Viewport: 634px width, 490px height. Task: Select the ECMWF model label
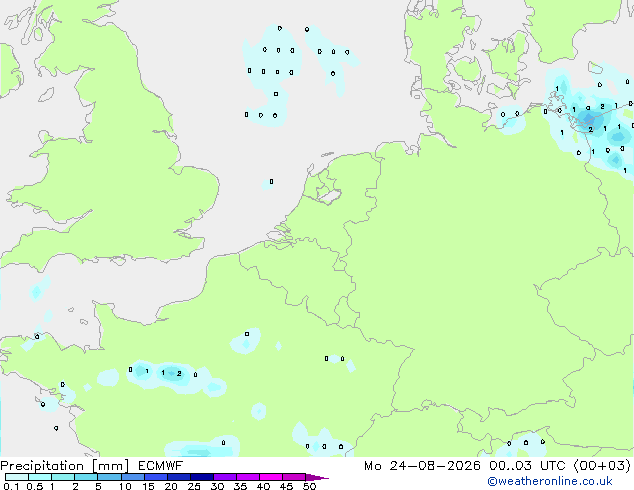pos(161,466)
